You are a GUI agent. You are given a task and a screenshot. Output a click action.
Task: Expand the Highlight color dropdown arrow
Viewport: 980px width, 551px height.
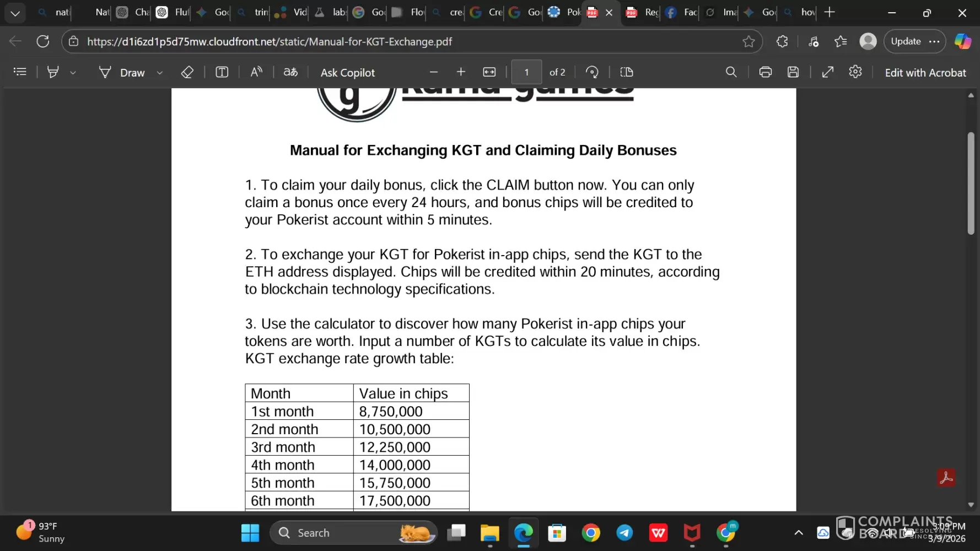coord(73,73)
